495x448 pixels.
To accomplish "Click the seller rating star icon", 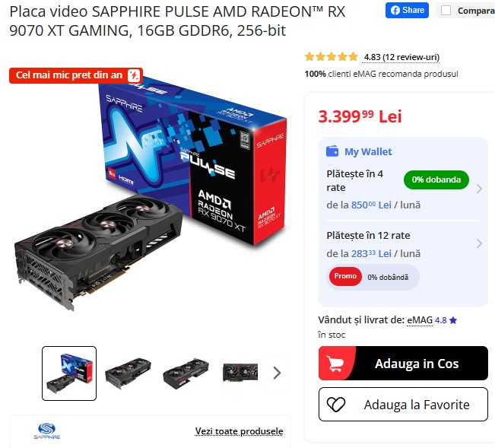I will pyautogui.click(x=453, y=320).
